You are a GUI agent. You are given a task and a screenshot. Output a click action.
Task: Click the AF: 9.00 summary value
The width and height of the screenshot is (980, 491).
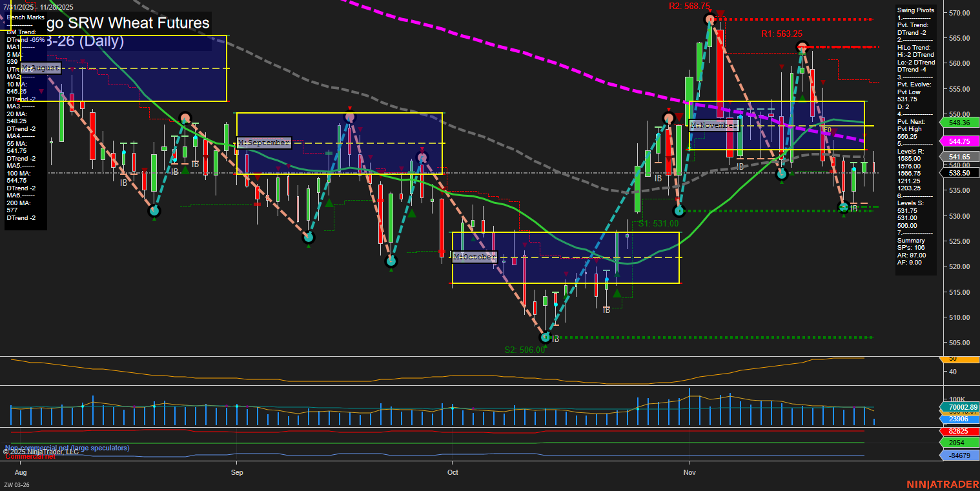910,263
